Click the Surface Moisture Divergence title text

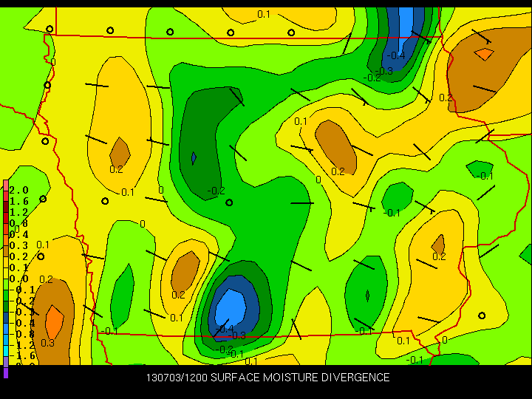click(x=300, y=378)
